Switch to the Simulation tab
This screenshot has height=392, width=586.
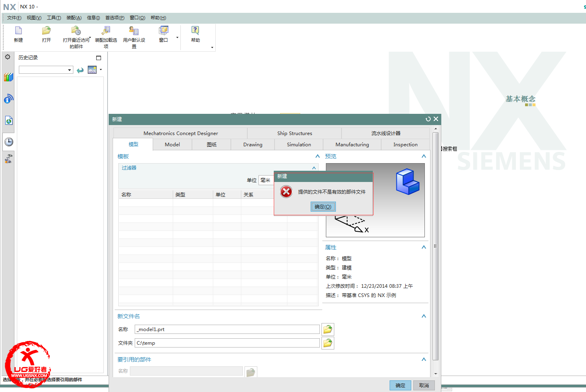[299, 144]
